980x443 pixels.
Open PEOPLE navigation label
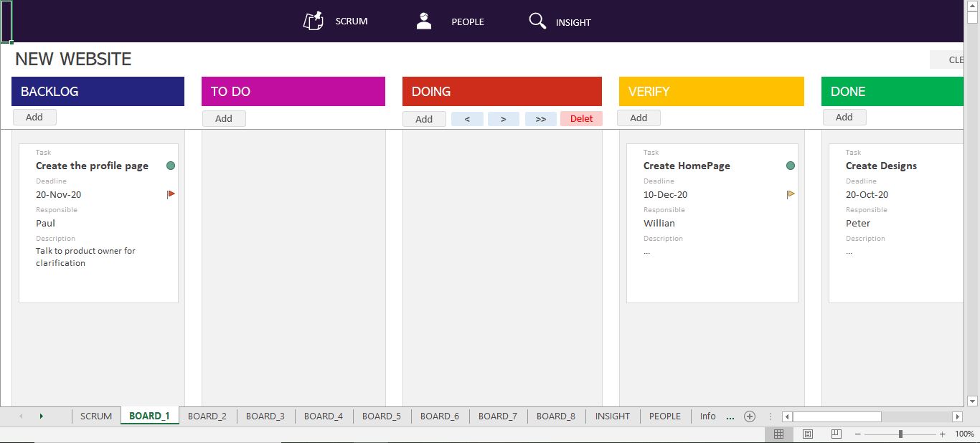[x=468, y=22]
